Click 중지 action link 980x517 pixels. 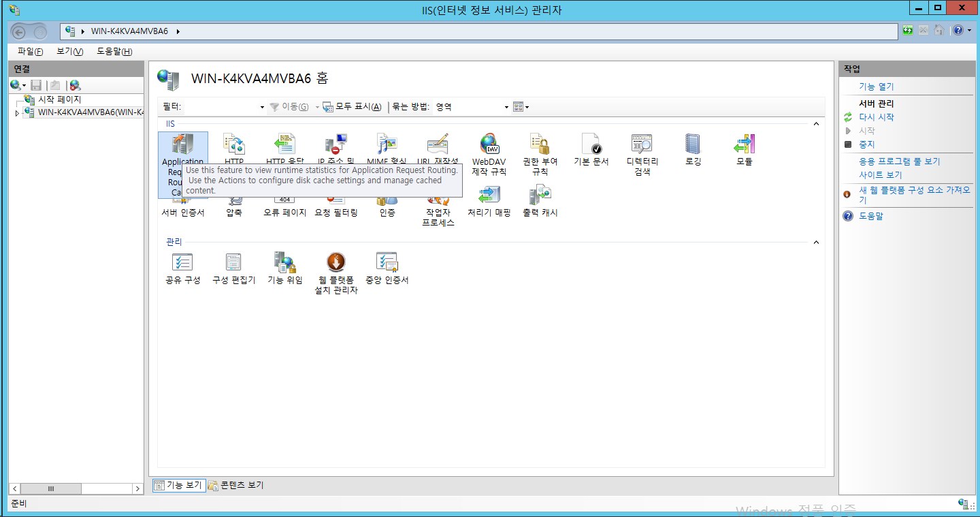pyautogui.click(x=866, y=144)
